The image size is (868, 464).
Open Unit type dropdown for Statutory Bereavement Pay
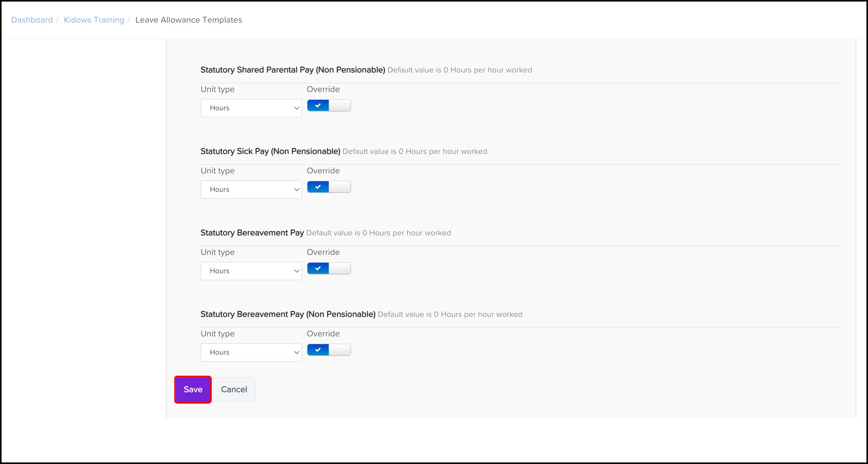click(x=251, y=271)
